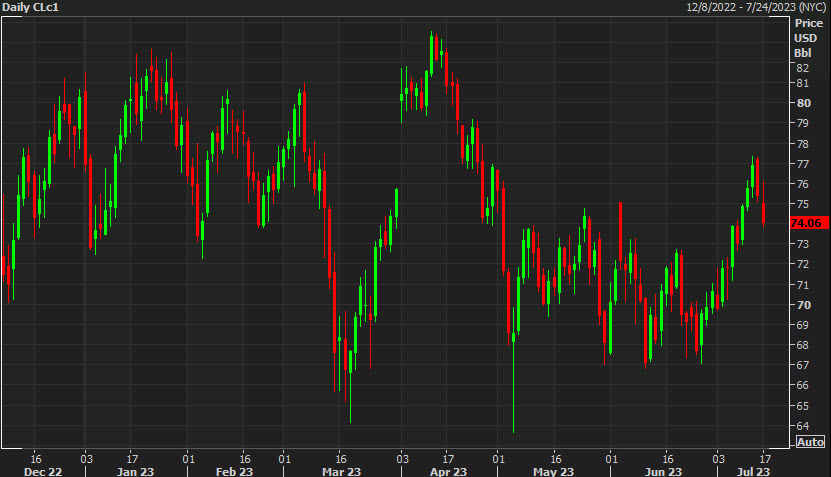Click the Daily CLc1 chart title
831x477 pixels.
[30, 7]
